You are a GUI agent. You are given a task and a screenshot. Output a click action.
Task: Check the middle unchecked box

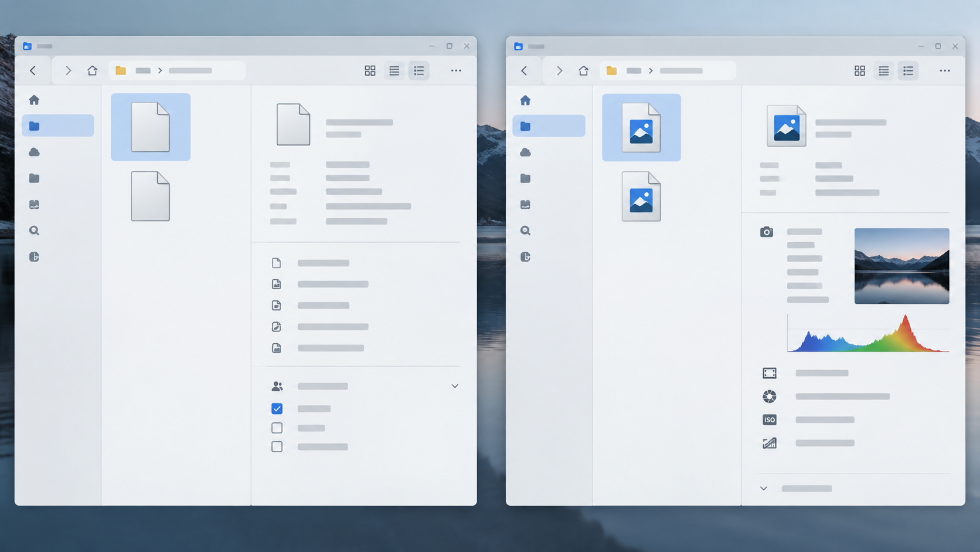click(277, 428)
